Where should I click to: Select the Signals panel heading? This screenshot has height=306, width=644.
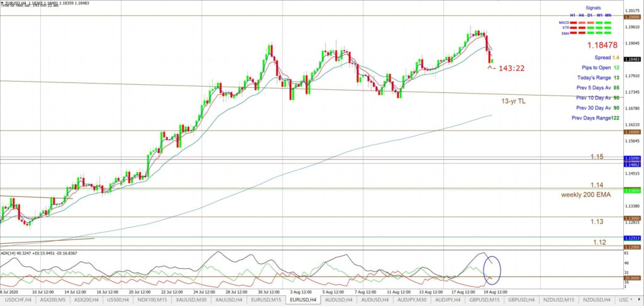point(592,8)
